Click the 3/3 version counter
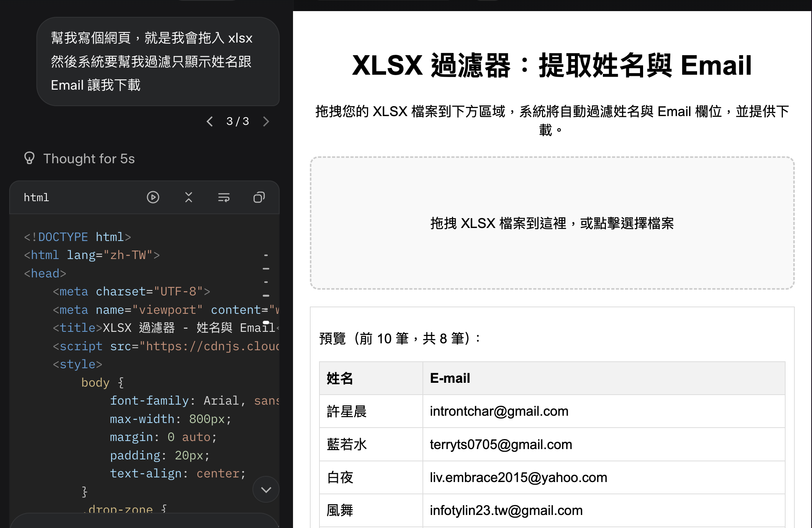 tap(238, 121)
